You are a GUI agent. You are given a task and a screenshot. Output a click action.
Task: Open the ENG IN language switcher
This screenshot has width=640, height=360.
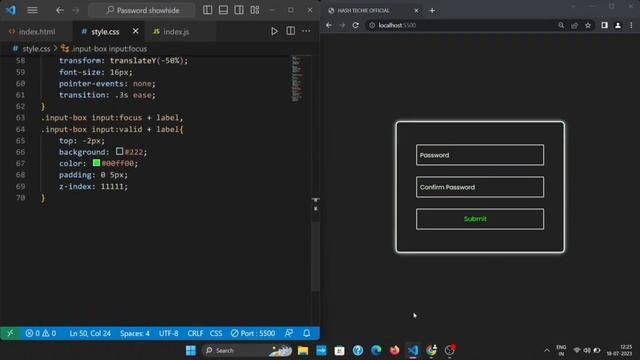(561, 350)
